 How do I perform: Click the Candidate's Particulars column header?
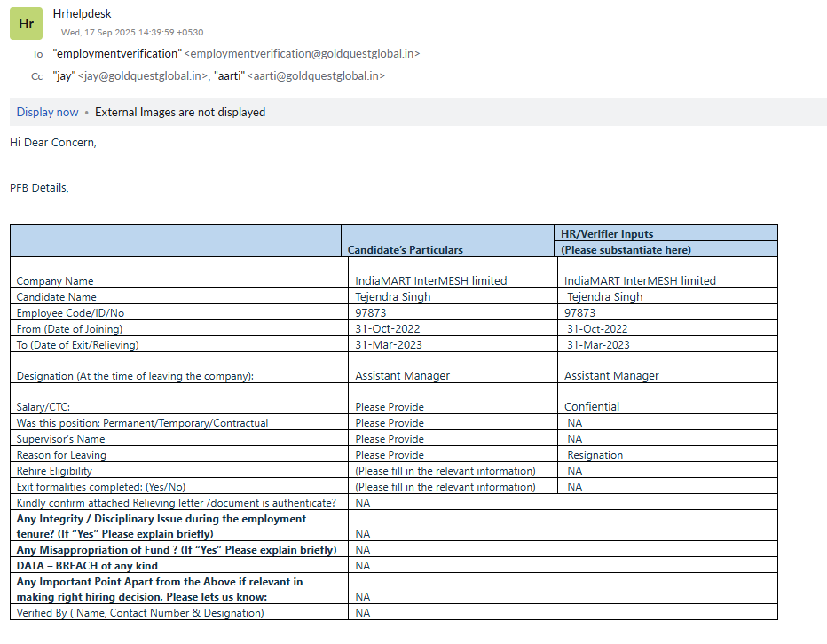(405, 249)
